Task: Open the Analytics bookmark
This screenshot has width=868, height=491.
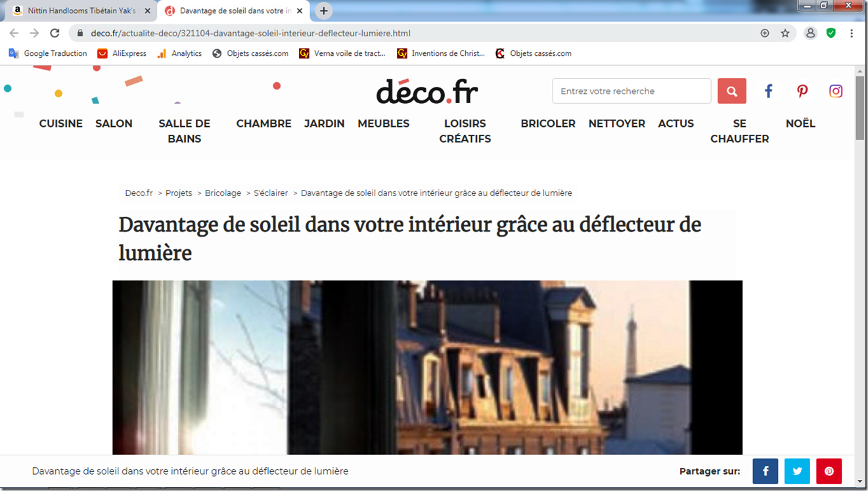Action: click(x=179, y=53)
